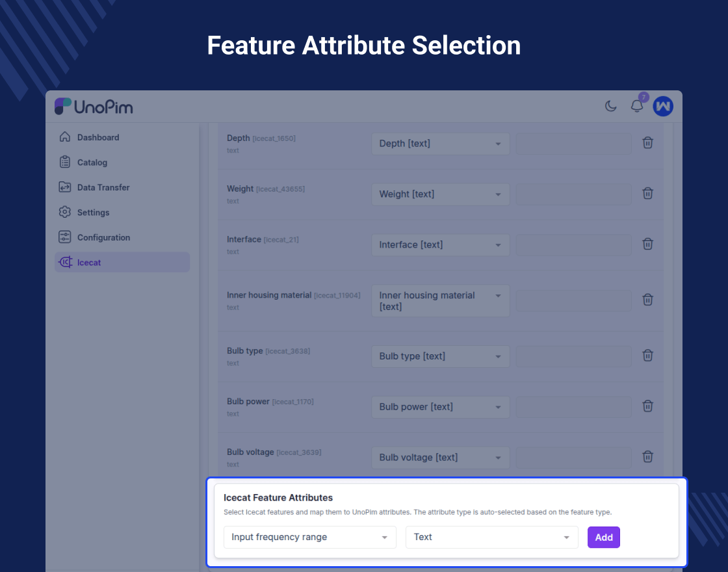Open the user profile avatar
The width and height of the screenshot is (728, 572).
pos(663,106)
